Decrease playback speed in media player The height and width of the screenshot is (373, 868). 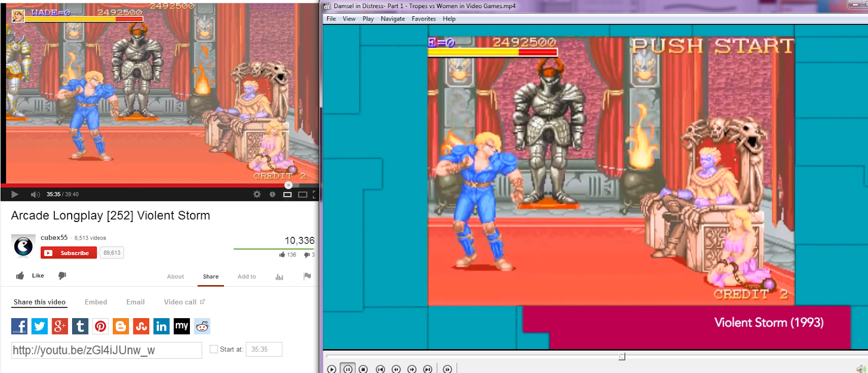tap(396, 369)
